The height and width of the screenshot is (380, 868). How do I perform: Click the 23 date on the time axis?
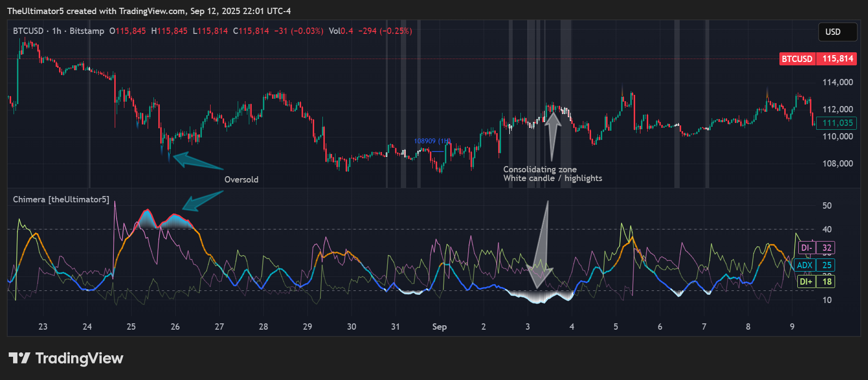[43, 327]
